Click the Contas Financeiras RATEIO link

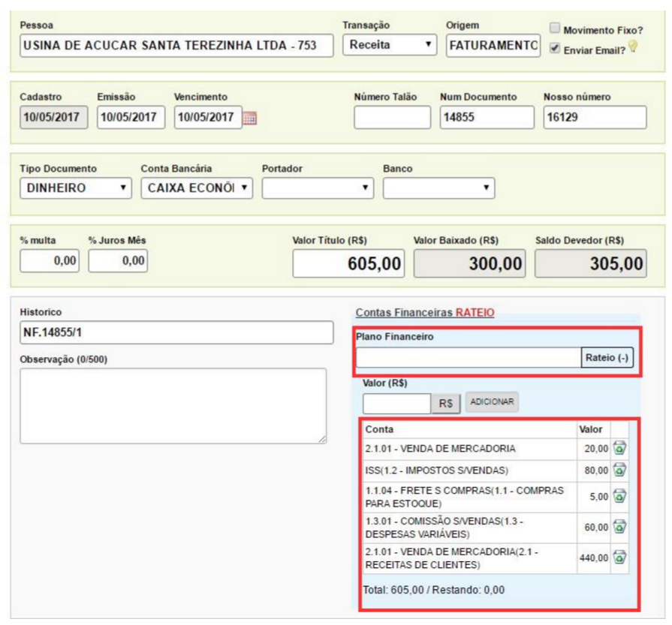click(424, 311)
